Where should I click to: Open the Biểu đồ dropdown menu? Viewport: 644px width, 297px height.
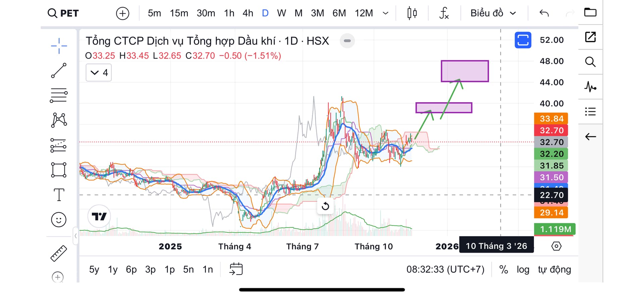[x=493, y=13]
